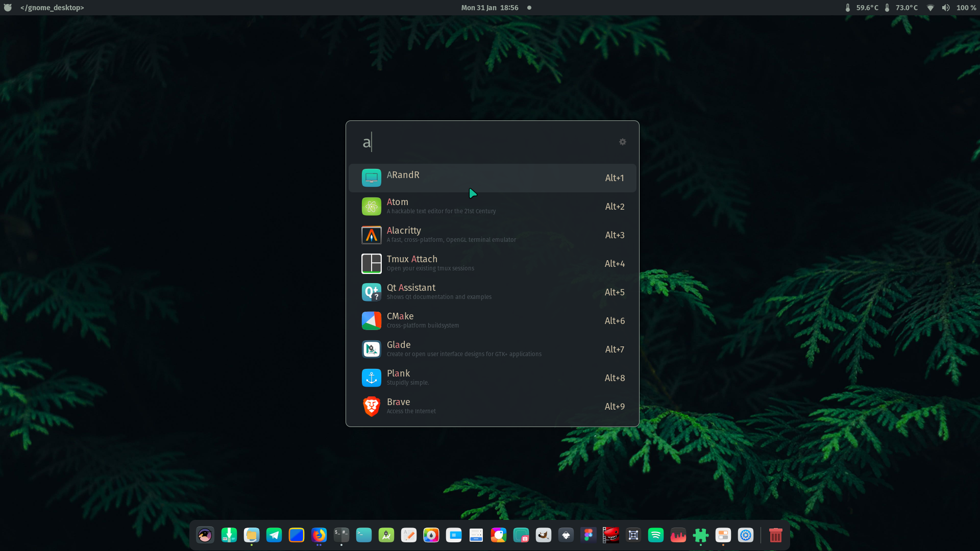Open the blue square app in dock
Viewport: 980px width, 551px height.
(297, 535)
